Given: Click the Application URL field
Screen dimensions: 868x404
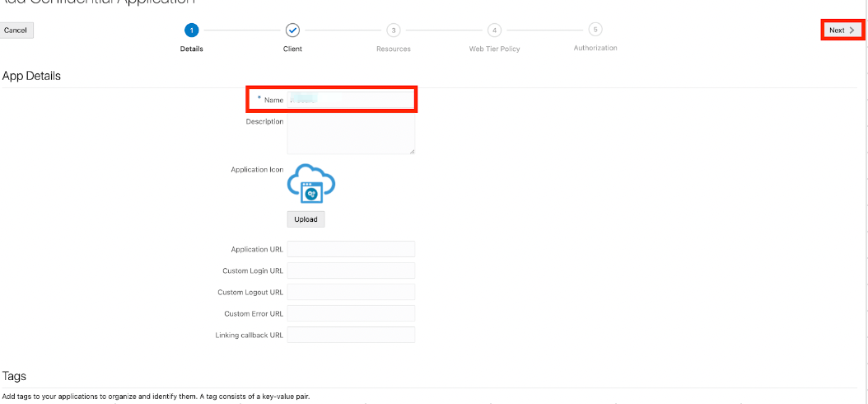Looking at the screenshot, I should click(x=350, y=249).
